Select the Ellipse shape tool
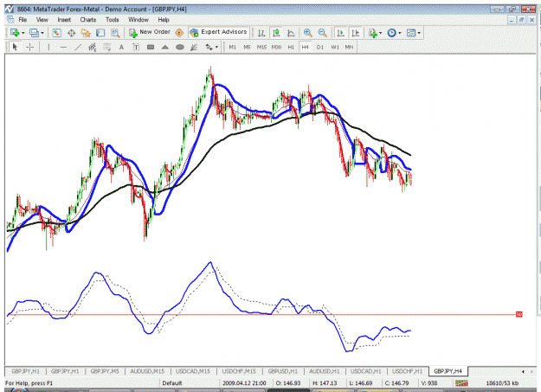Image resolution: width=541 pixels, height=392 pixels. point(180,47)
